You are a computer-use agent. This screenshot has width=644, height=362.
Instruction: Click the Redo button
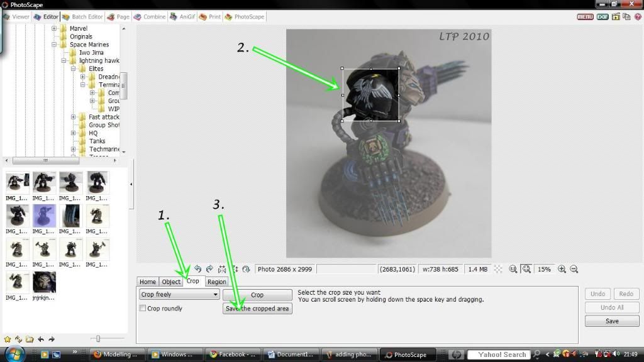click(x=626, y=294)
